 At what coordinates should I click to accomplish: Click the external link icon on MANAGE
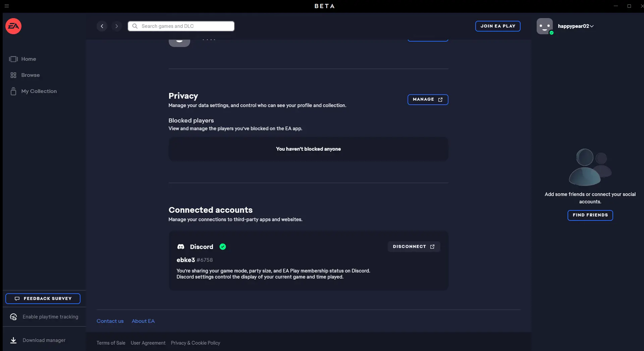click(440, 100)
